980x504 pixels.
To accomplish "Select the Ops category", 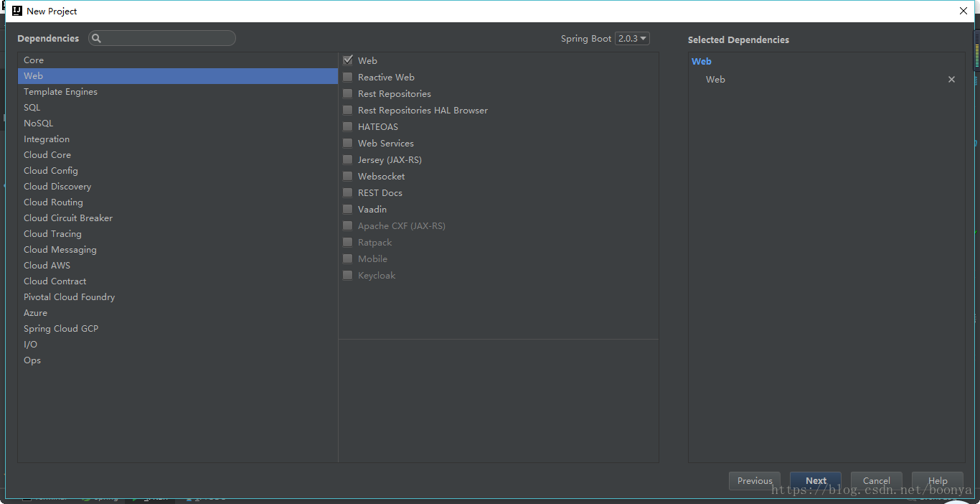I will point(178,360).
